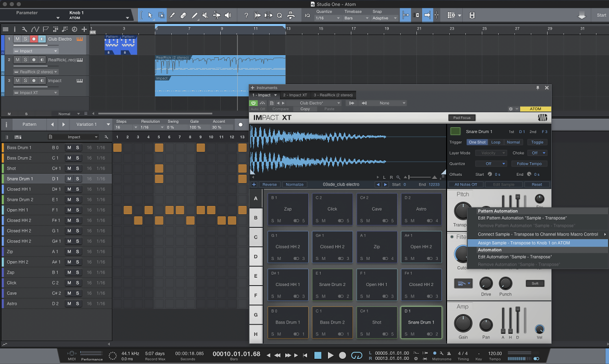Screen dimensions: 609x364
Task: Show automation with the curve icon
Action: click(x=35, y=29)
